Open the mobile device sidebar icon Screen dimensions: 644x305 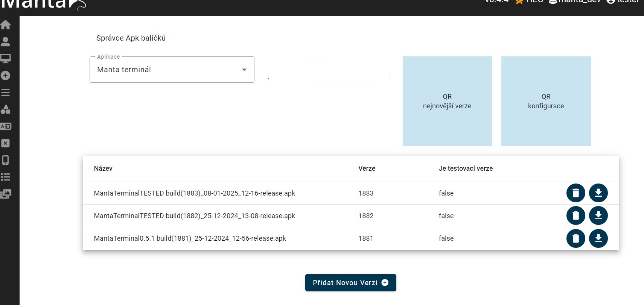tap(6, 160)
